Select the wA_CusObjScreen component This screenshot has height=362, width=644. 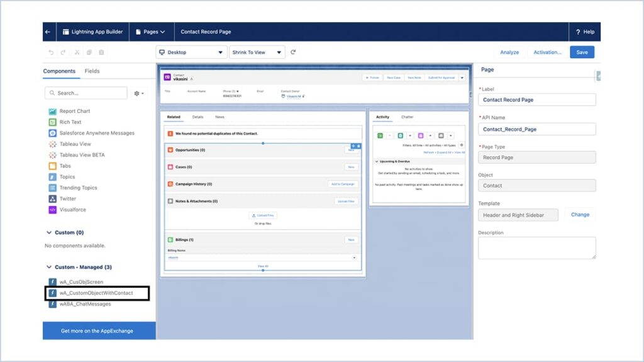pos(81,282)
